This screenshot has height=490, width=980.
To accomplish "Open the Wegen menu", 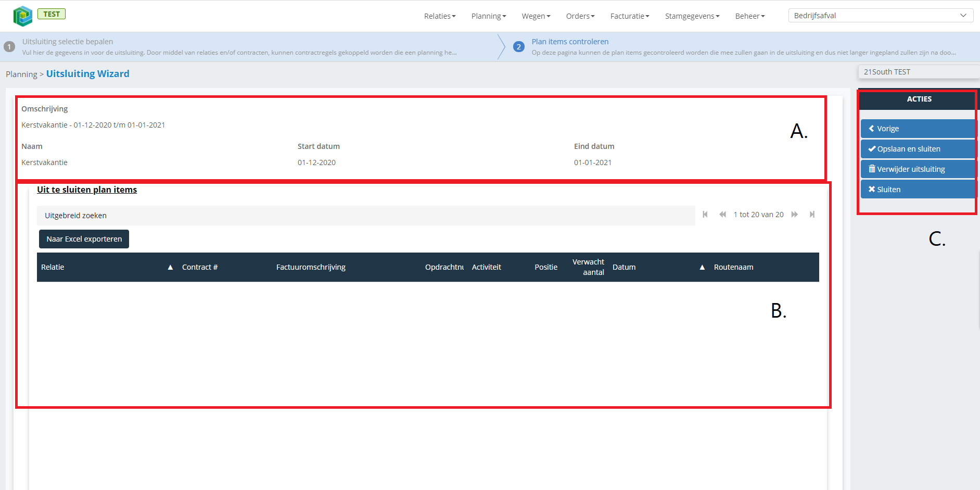I will click(536, 16).
